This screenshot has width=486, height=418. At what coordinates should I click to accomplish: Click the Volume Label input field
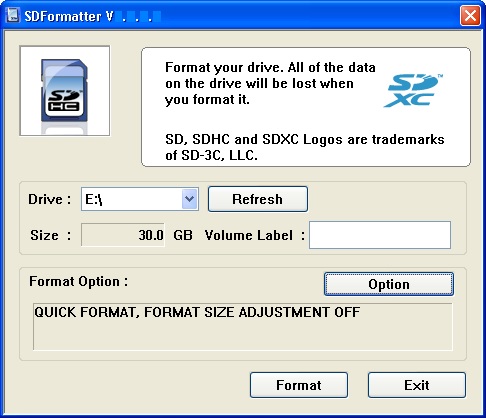click(380, 235)
